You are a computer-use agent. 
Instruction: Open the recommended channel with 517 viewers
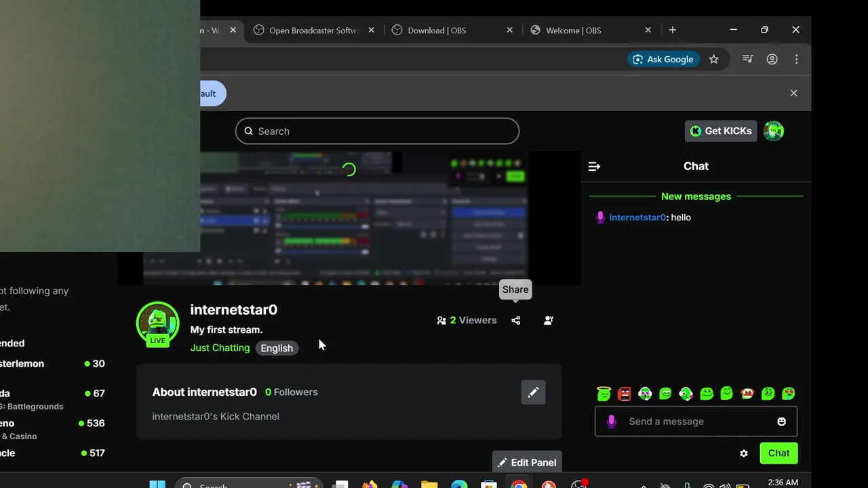tap(52, 453)
